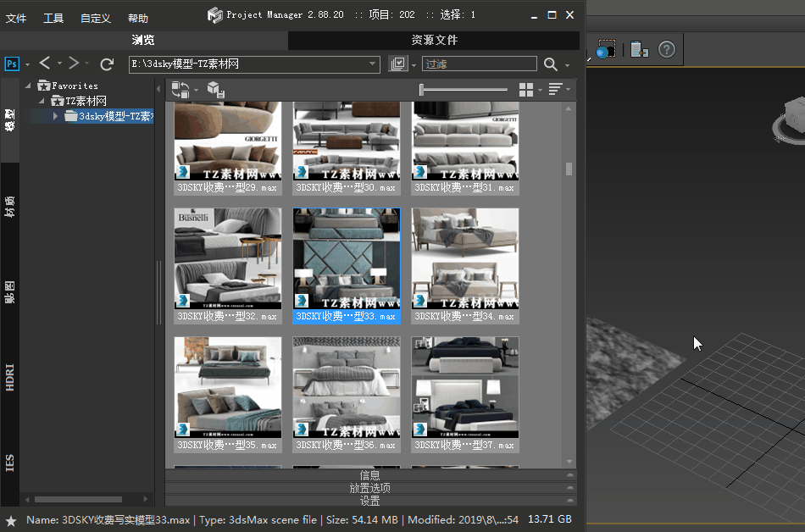Click the search magnifier icon
The height and width of the screenshot is (532, 805).
pyautogui.click(x=551, y=64)
